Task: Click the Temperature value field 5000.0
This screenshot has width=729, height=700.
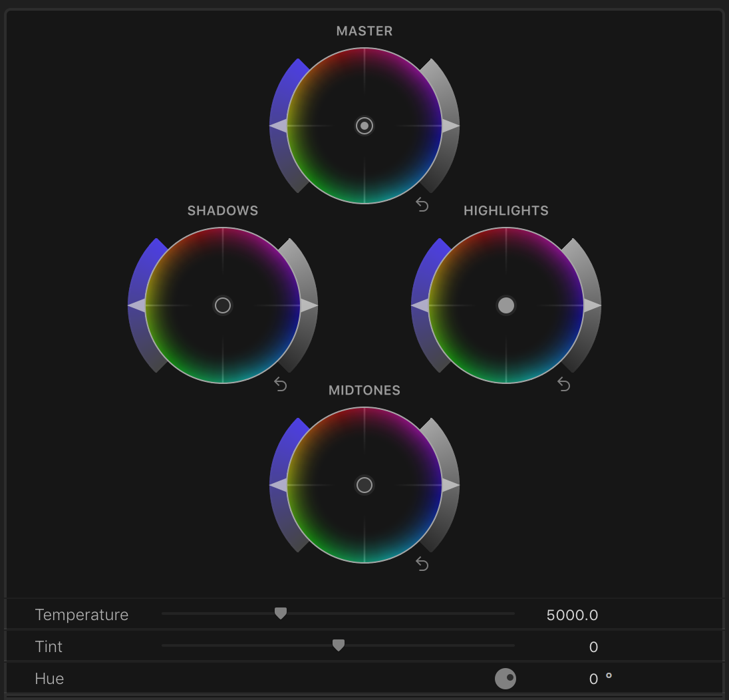Action: [x=572, y=615]
